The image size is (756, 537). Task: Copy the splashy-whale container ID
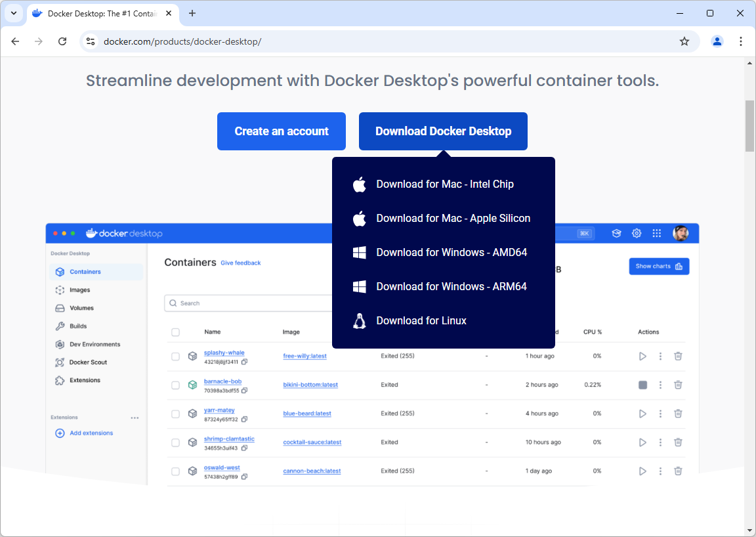point(244,362)
